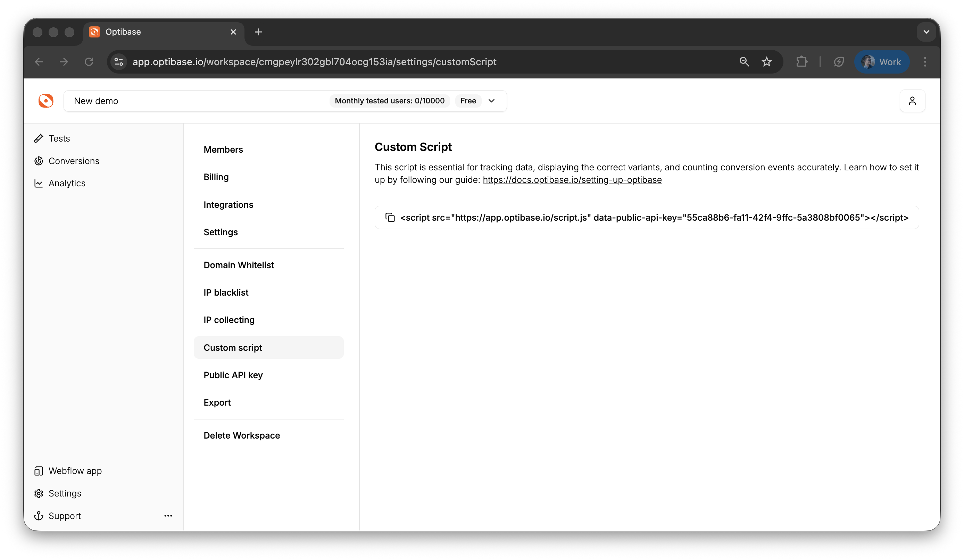The image size is (964, 560).
Task: Open Support in the sidebar
Action: point(64,516)
